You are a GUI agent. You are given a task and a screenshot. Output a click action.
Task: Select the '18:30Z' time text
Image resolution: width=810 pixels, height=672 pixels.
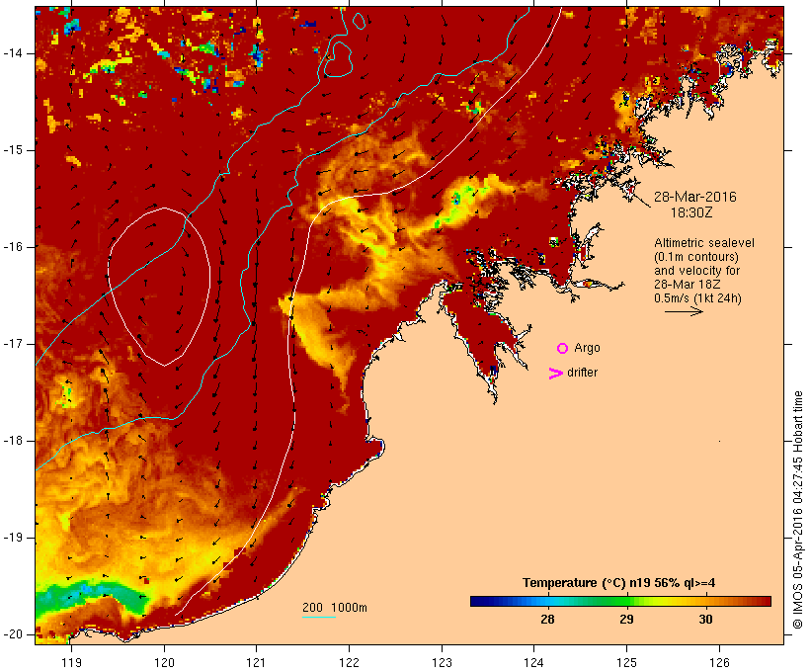(x=691, y=212)
